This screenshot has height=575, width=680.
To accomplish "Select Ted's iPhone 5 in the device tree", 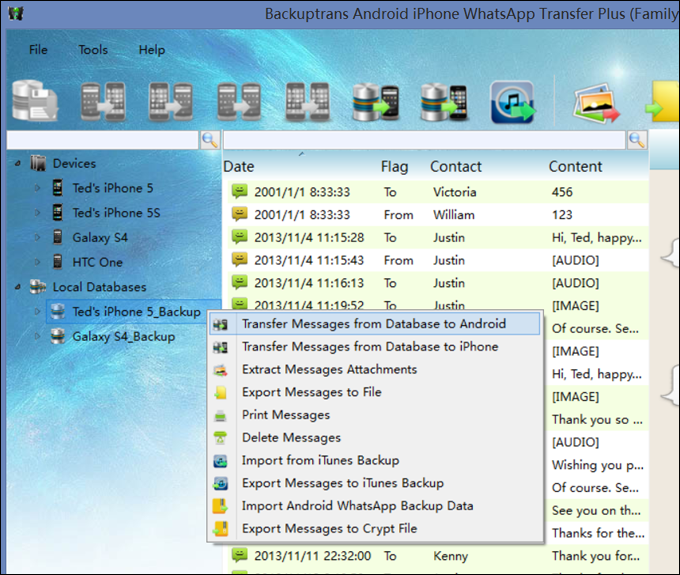I will click(113, 188).
